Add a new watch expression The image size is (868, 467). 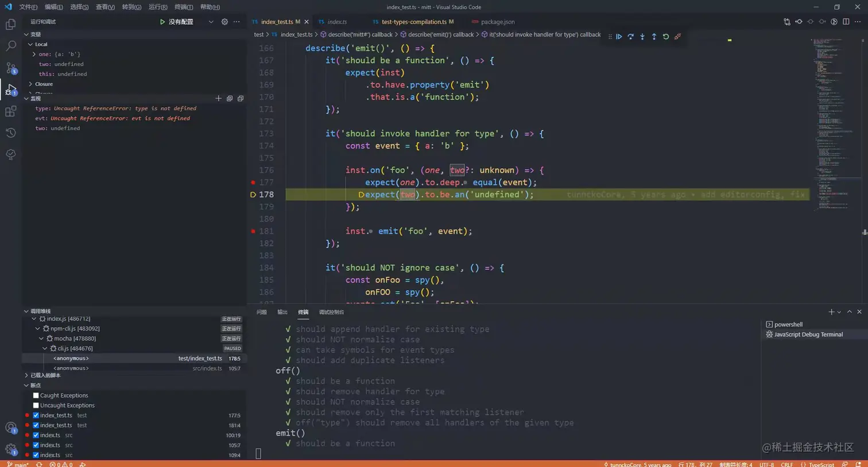[x=218, y=99]
